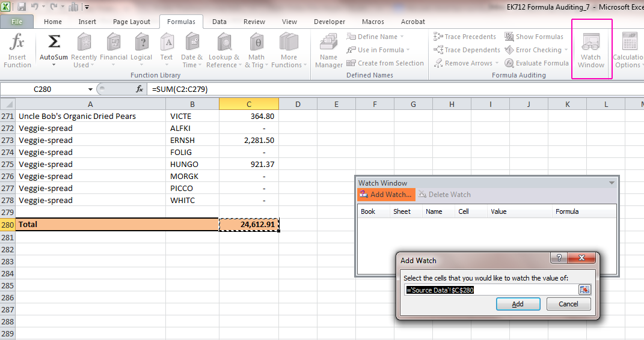The width and height of the screenshot is (644, 340).
Task: Open Recently Used functions
Action: [x=84, y=50]
